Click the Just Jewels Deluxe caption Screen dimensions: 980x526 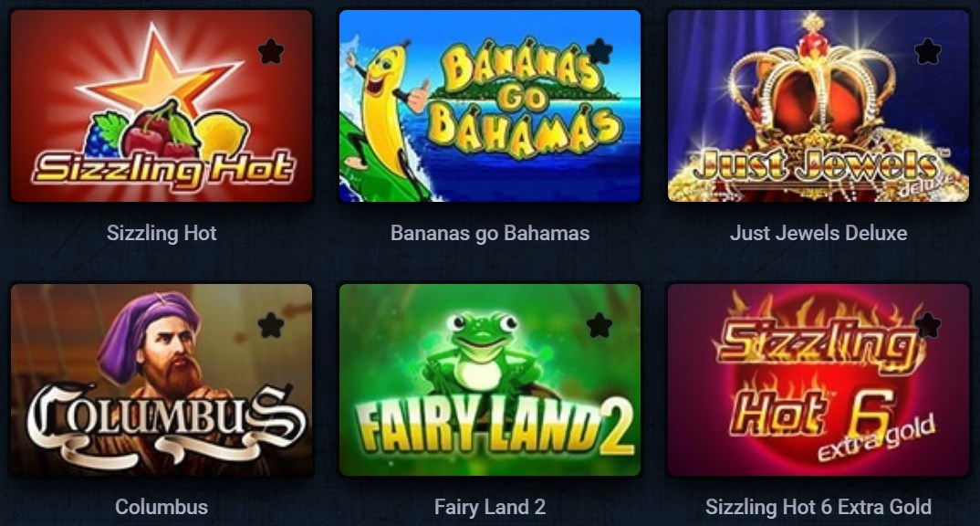pos(818,233)
